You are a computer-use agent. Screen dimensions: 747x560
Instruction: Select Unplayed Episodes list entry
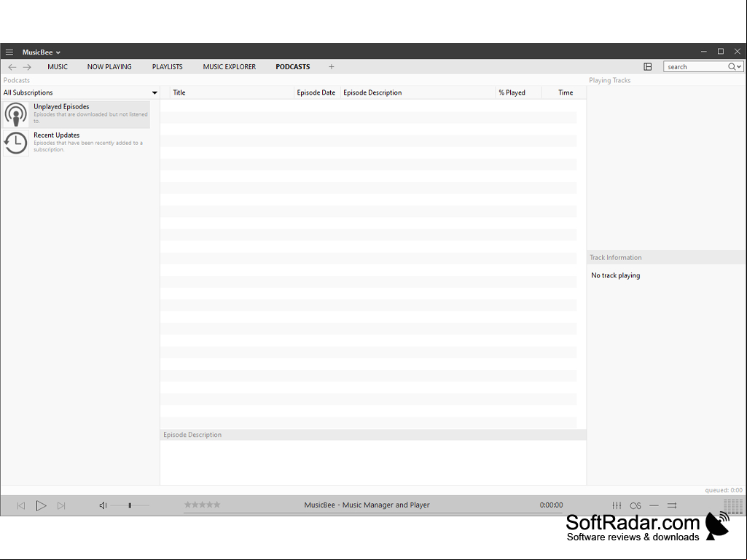77,114
